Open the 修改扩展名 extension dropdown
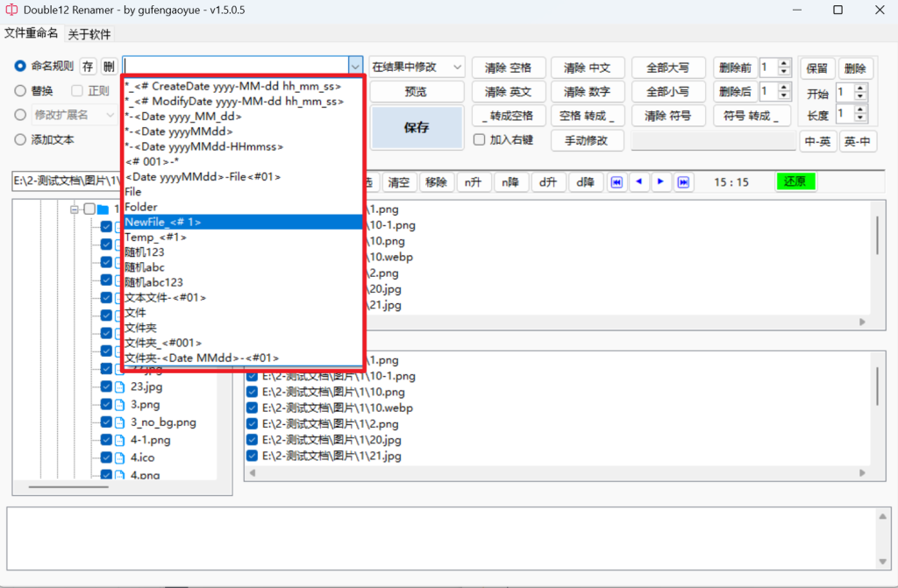Viewport: 898px width, 588px height. click(x=110, y=115)
